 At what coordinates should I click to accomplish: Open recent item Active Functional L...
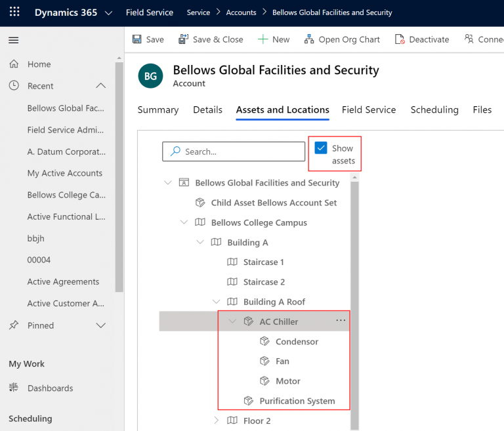[x=66, y=216]
